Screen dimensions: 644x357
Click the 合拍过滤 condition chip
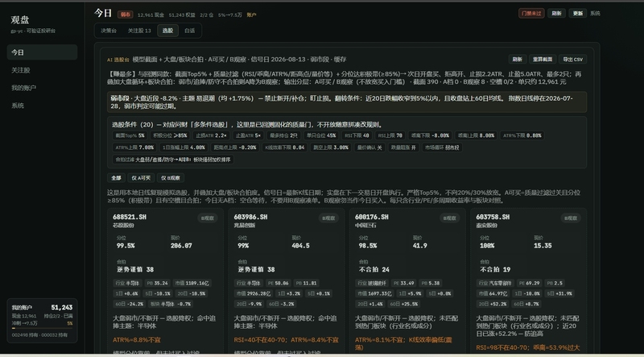pos(173,160)
